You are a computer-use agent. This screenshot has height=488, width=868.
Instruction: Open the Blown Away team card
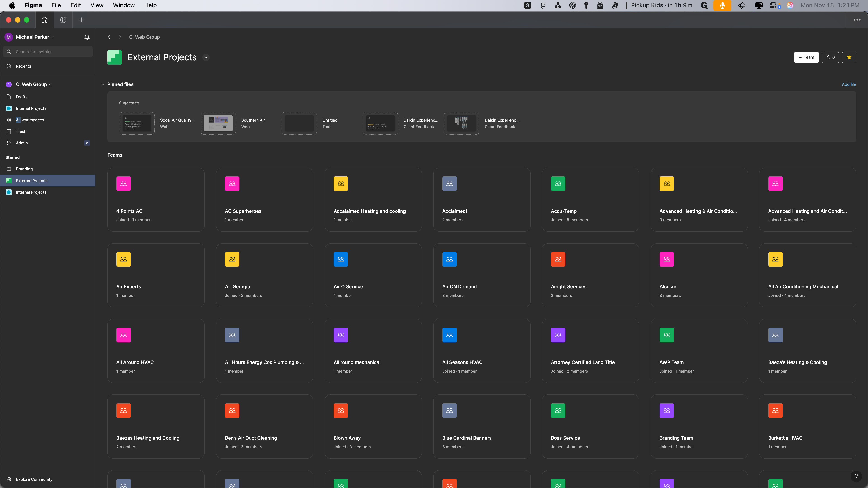tap(373, 426)
